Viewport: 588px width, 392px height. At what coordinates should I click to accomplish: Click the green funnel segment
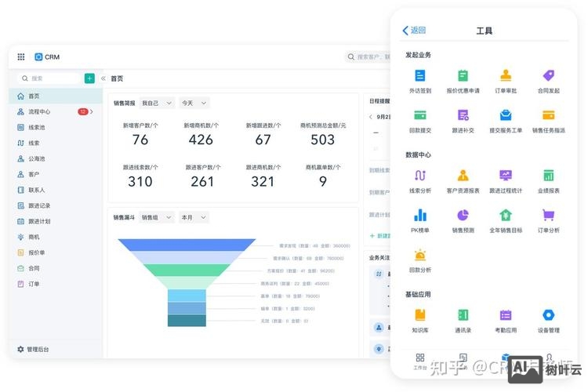(x=187, y=270)
